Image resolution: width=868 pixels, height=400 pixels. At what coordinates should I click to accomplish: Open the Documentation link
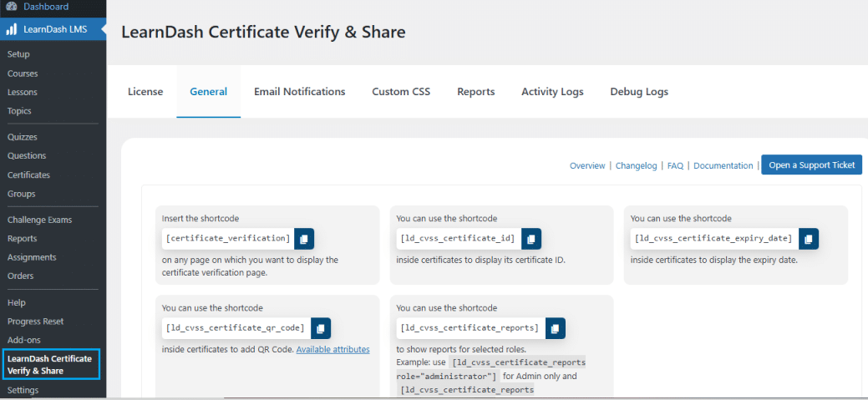click(x=723, y=165)
